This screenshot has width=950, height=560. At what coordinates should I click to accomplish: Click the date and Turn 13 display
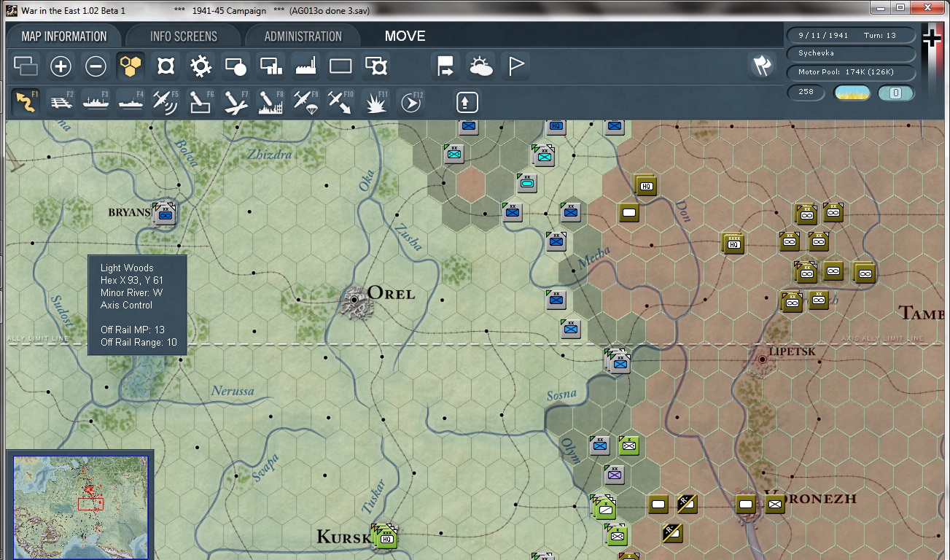[851, 35]
